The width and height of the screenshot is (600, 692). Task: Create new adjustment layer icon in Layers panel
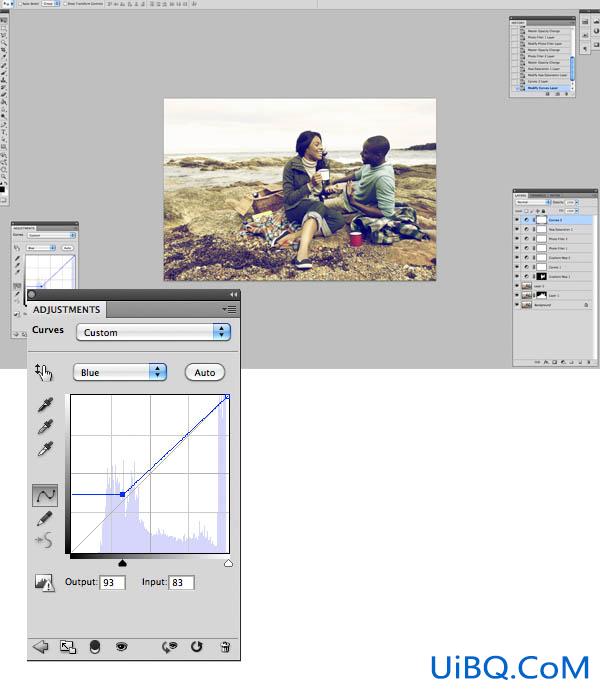click(x=563, y=362)
